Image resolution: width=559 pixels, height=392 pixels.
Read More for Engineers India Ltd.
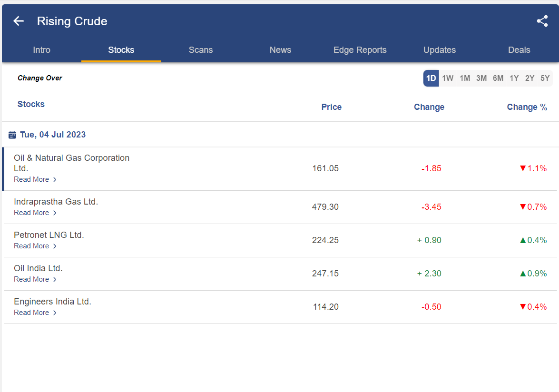[x=35, y=313]
